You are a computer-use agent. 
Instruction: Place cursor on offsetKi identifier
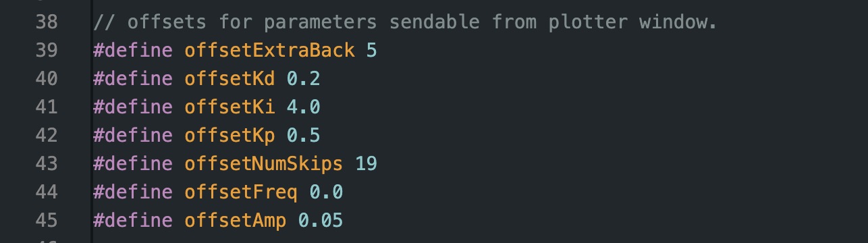229,108
